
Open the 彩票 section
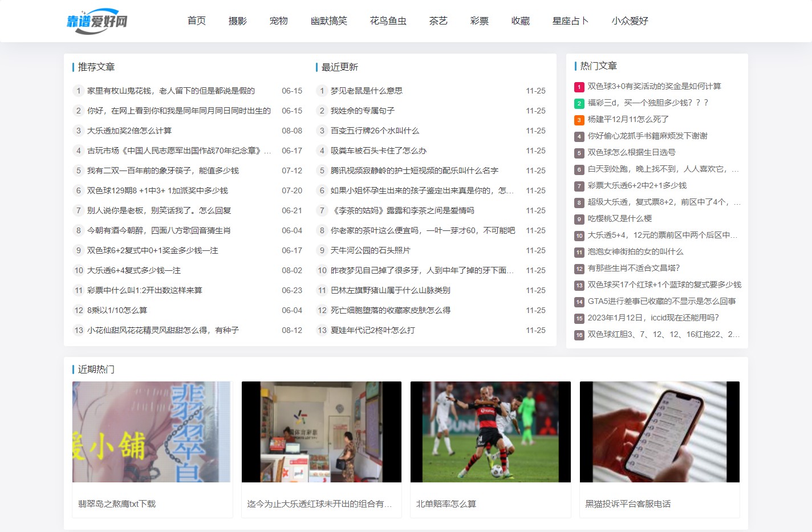pos(480,21)
